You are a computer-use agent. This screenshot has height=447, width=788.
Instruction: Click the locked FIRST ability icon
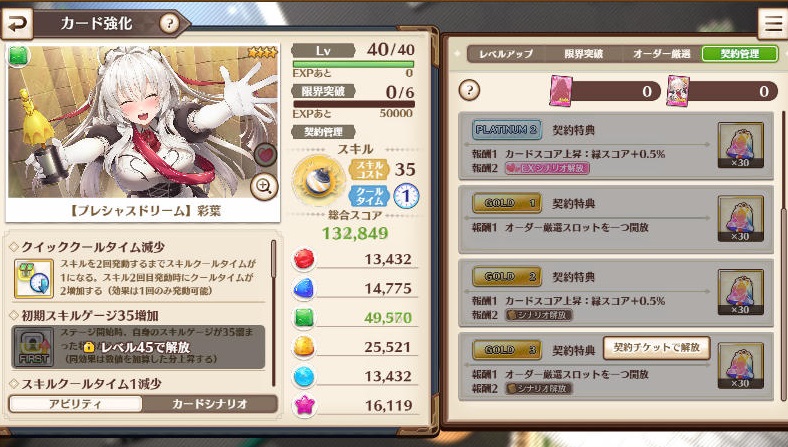click(x=33, y=347)
